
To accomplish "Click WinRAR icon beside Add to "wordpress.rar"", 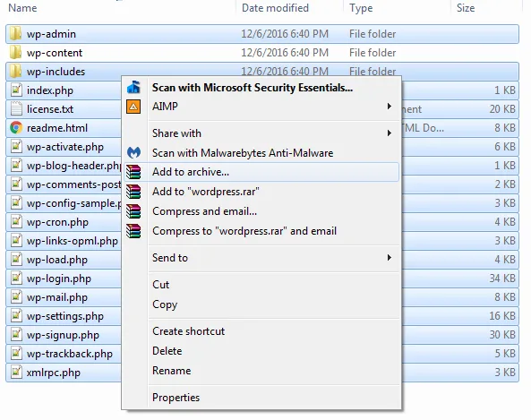I will pyautogui.click(x=133, y=192).
